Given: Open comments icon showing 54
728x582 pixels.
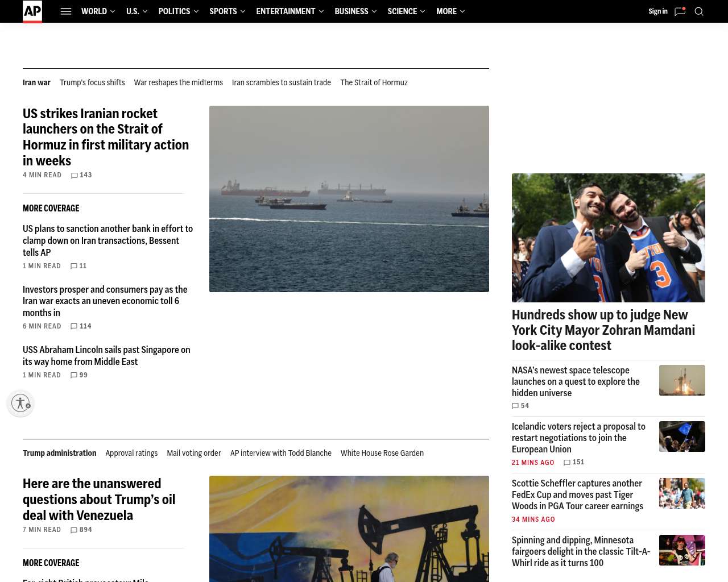Looking at the screenshot, I should (x=515, y=406).
